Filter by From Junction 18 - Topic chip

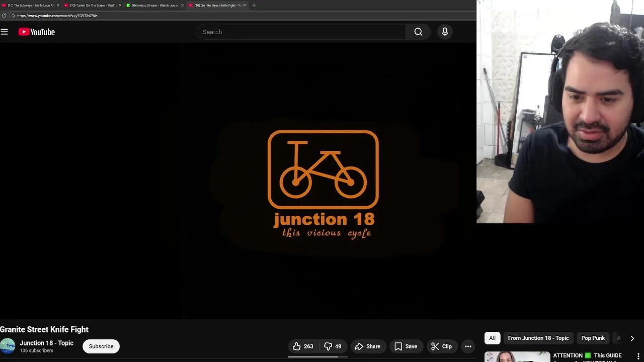(x=538, y=338)
